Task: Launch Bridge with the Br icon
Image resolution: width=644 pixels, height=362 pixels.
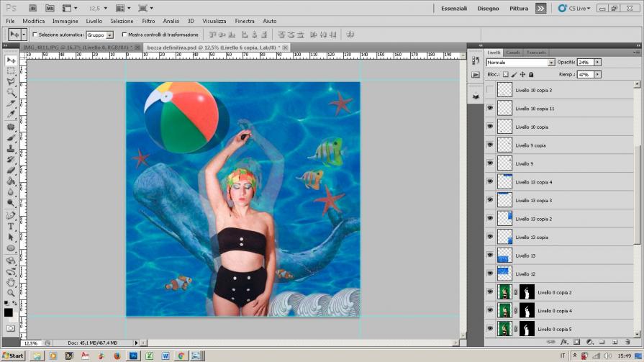Action: (x=34, y=8)
